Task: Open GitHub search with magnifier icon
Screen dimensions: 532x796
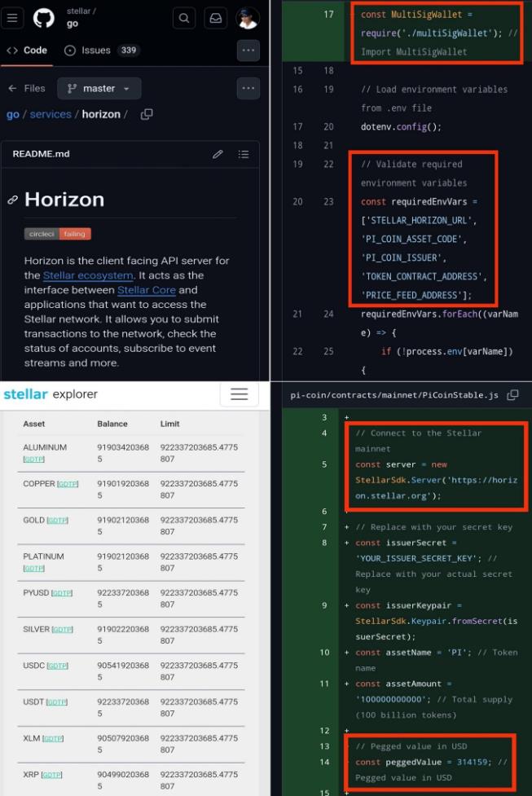Action: [184, 18]
